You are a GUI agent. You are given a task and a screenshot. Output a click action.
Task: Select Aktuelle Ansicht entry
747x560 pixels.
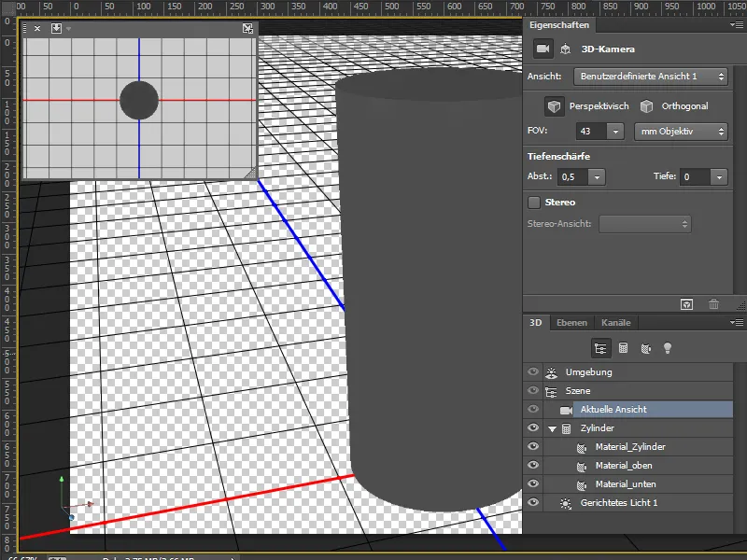pyautogui.click(x=627, y=409)
